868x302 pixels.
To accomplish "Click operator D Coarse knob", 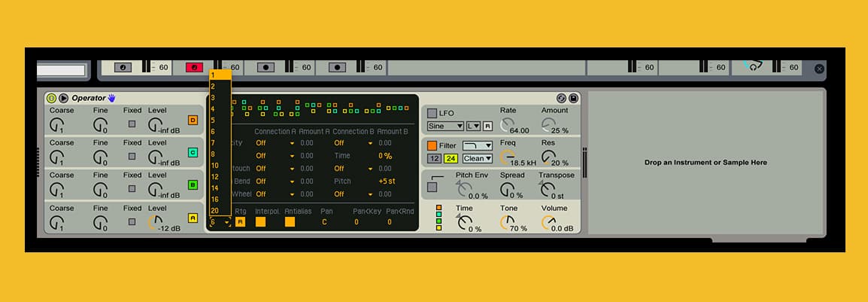I will [56, 125].
